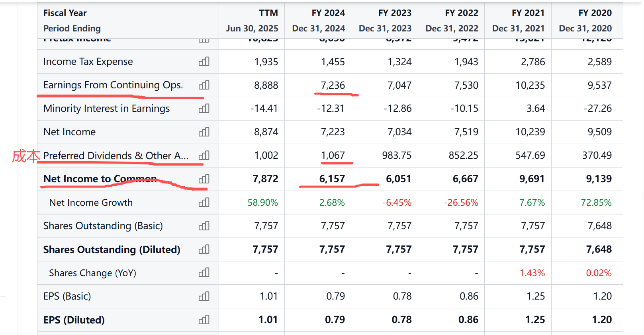Click the Fiscal Year header label
The image size is (644, 335).
65,13
